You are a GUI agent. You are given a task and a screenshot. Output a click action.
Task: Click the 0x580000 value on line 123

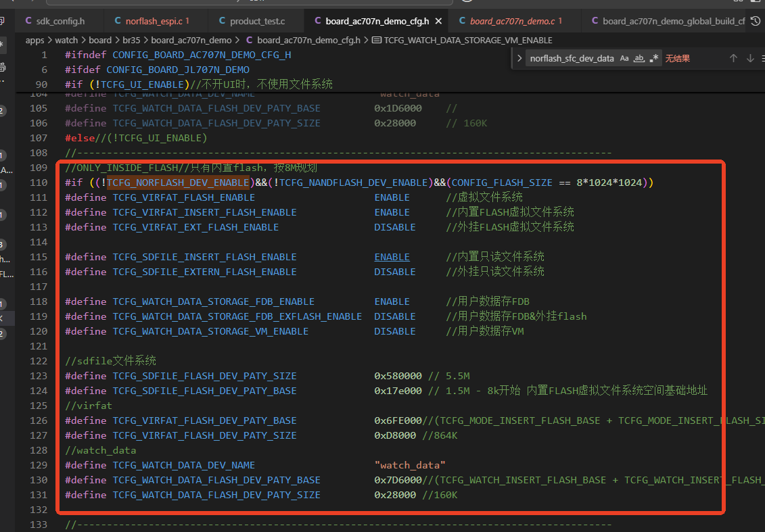coord(398,376)
